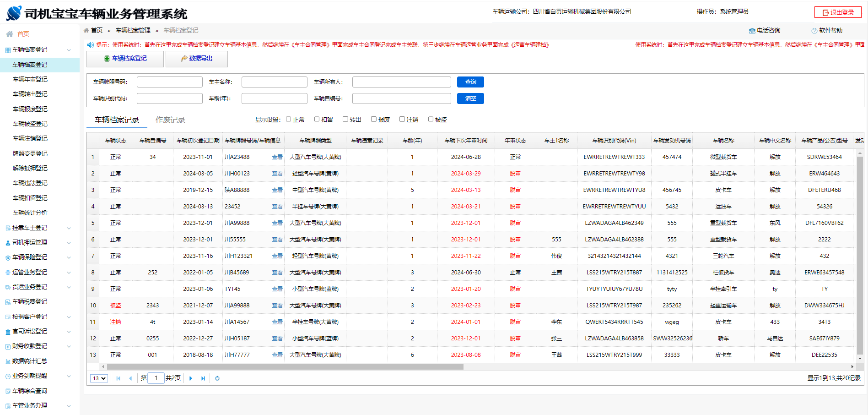Viewport: 868px width, 415px height.
Task: Click the 车管业务办理 sidebar icon
Action: click(x=8, y=406)
